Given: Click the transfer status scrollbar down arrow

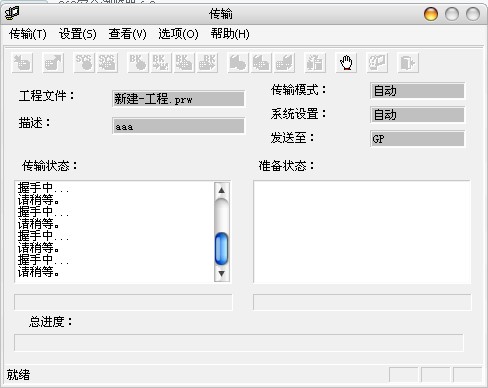Looking at the screenshot, I should [222, 274].
